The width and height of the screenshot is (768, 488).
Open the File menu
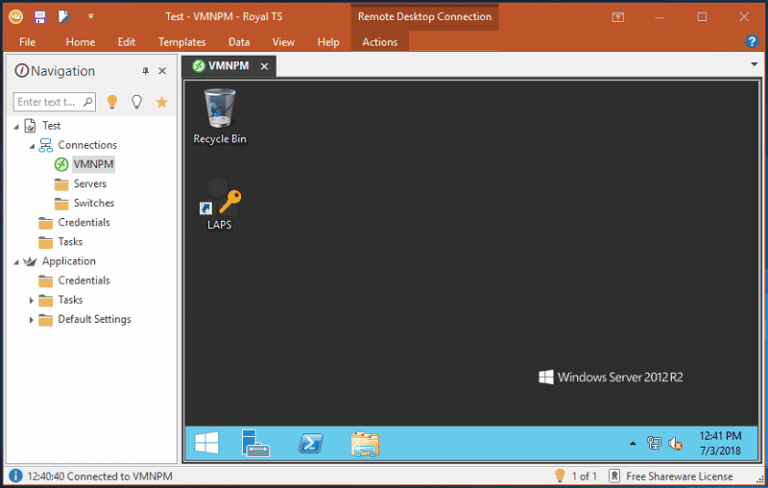pos(27,42)
